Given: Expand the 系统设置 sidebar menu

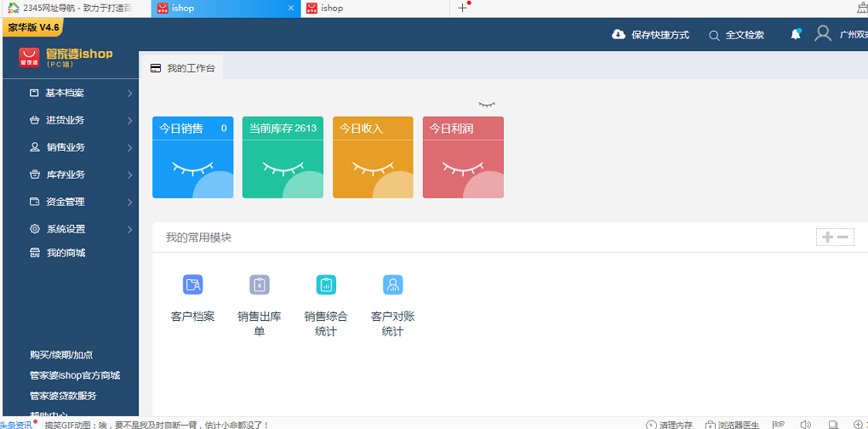Looking at the screenshot, I should coord(81,229).
